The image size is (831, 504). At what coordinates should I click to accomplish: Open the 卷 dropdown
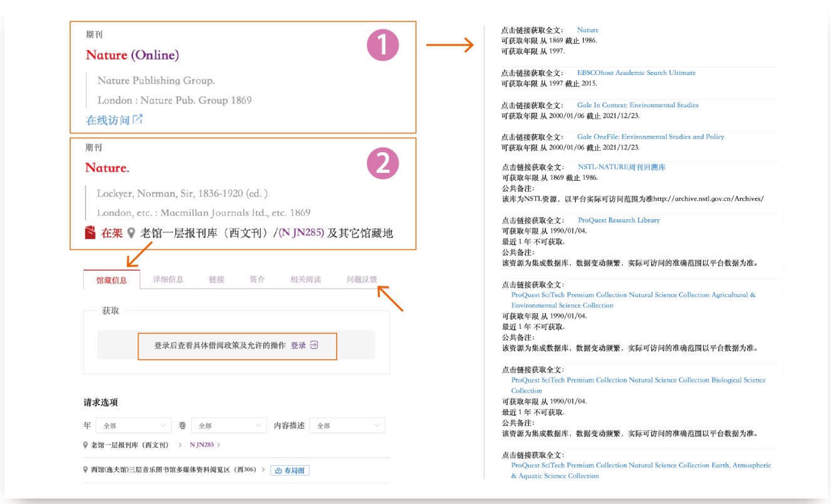click(x=229, y=426)
